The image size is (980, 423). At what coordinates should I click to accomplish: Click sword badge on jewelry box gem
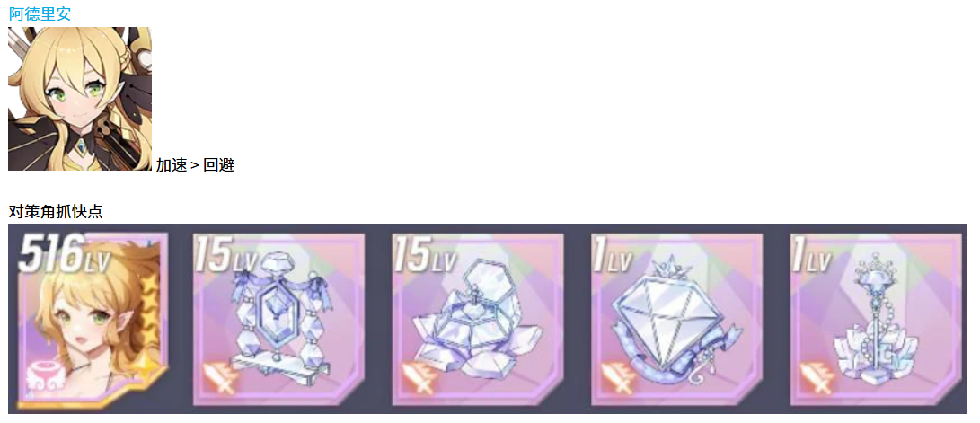click(418, 379)
